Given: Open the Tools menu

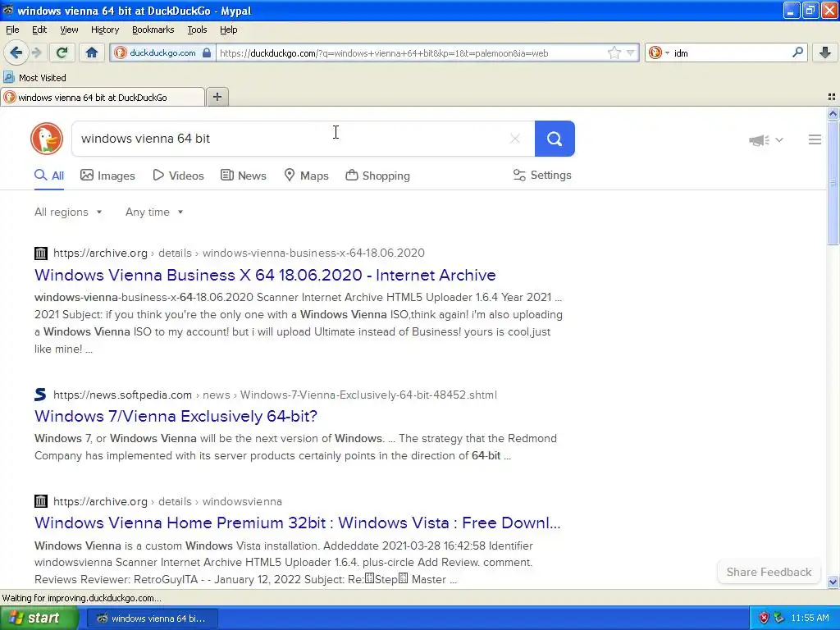Looking at the screenshot, I should (197, 30).
